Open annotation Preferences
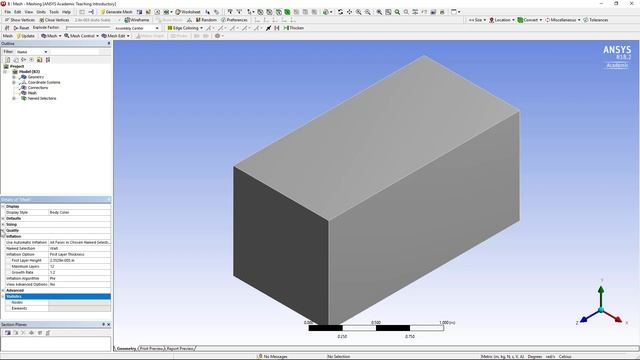Screen dimensions: 640x360 tap(234, 20)
